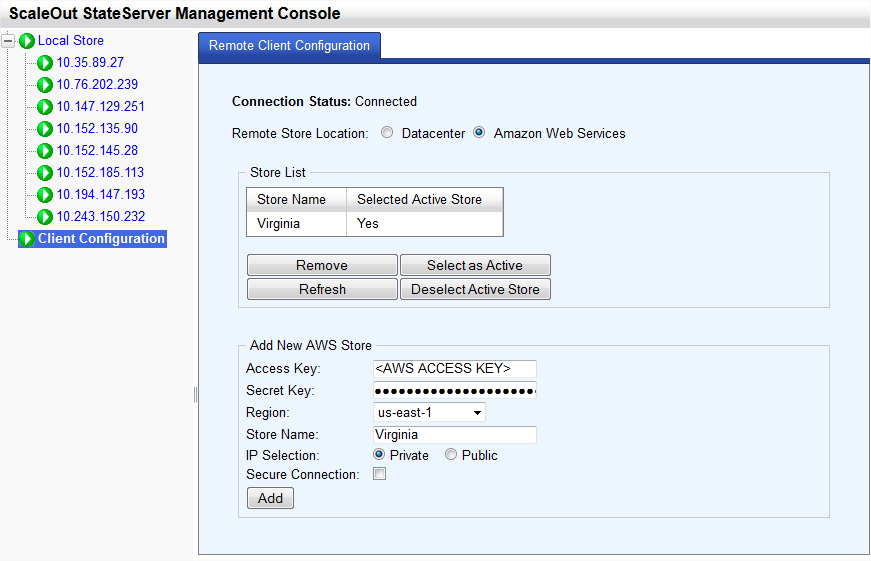Click the status icon next to 10.152.145.28

coord(45,151)
